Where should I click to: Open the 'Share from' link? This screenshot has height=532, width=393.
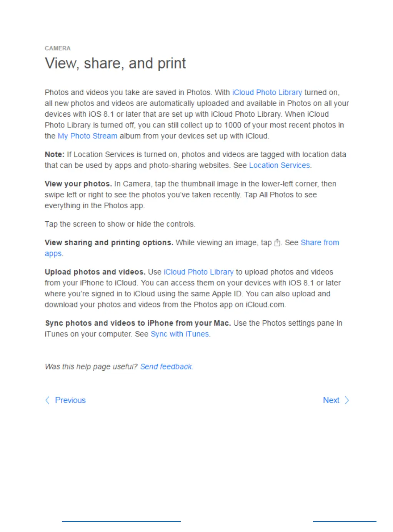pyautogui.click(x=320, y=243)
